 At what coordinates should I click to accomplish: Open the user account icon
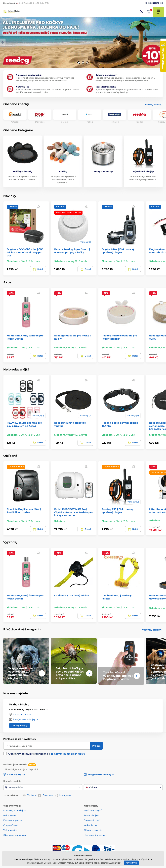point(141,11)
